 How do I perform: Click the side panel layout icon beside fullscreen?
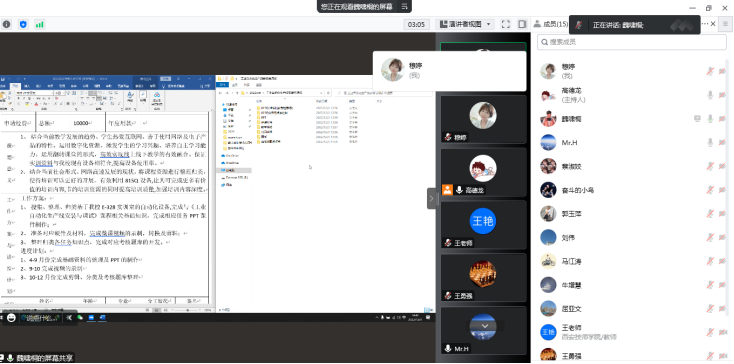click(x=522, y=24)
